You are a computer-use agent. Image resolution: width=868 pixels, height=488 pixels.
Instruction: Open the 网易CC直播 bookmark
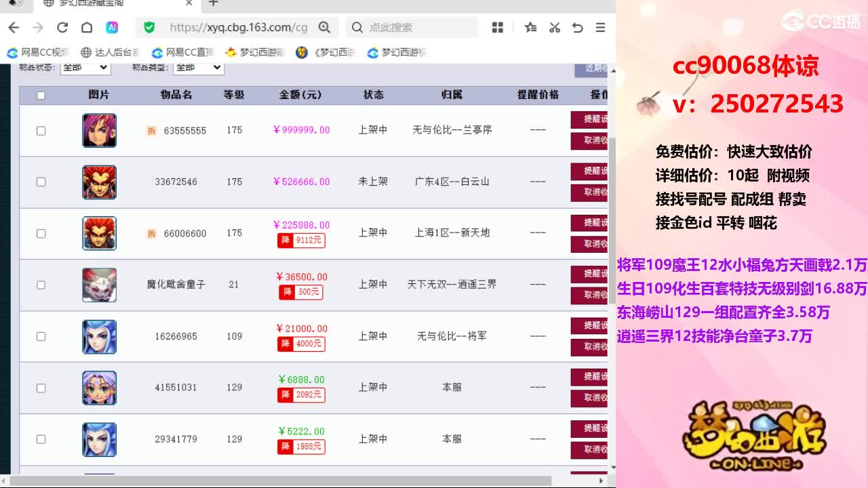tap(183, 52)
